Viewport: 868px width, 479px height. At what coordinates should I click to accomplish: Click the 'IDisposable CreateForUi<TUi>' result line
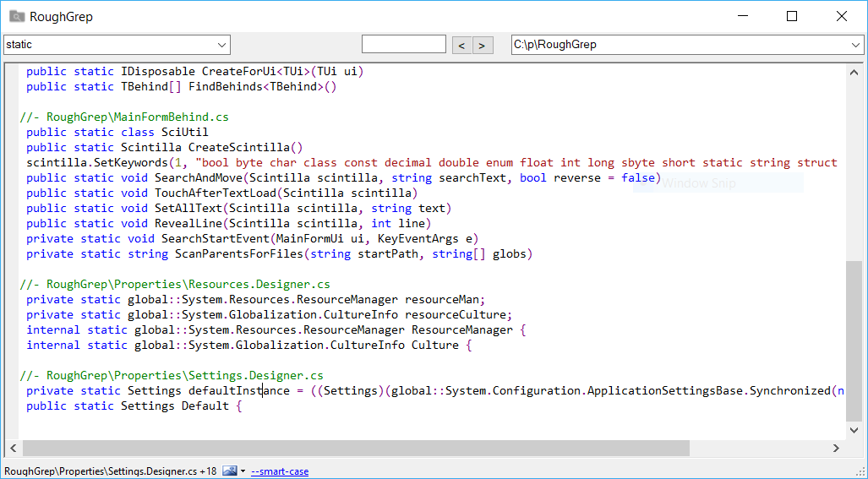pyautogui.click(x=195, y=71)
